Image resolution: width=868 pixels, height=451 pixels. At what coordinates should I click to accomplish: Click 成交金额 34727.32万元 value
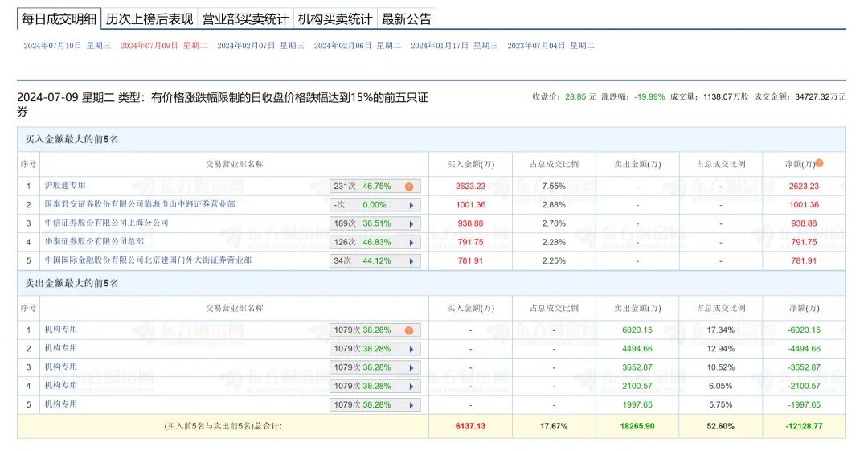tap(821, 96)
